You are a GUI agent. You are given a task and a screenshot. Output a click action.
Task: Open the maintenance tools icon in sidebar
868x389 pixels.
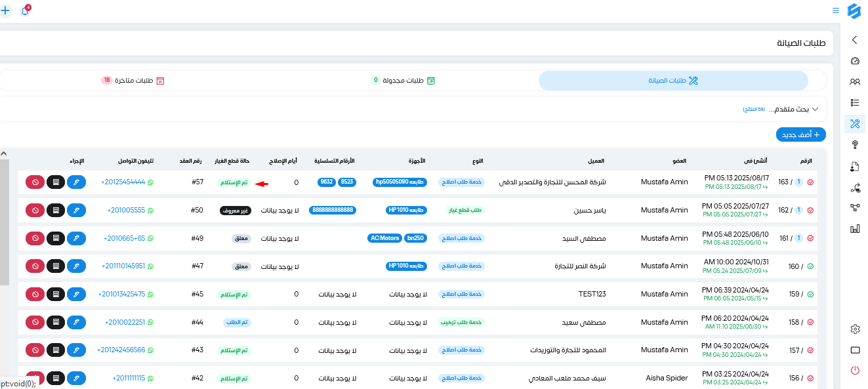point(854,123)
